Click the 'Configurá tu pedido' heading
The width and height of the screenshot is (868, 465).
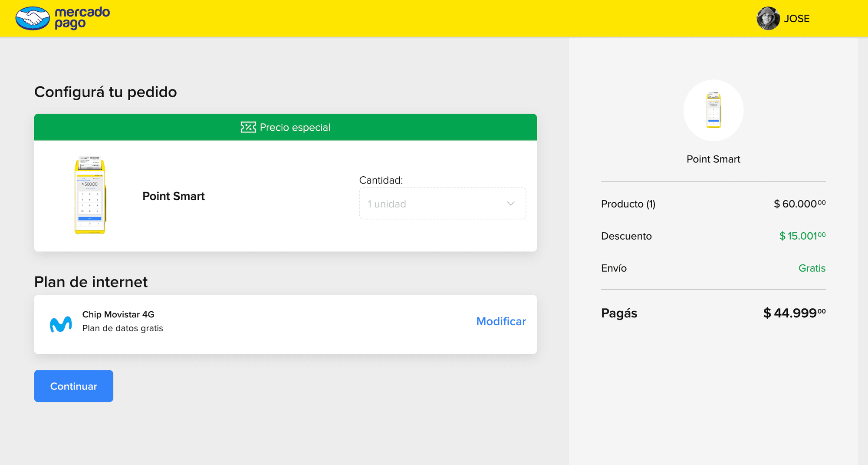tap(105, 92)
